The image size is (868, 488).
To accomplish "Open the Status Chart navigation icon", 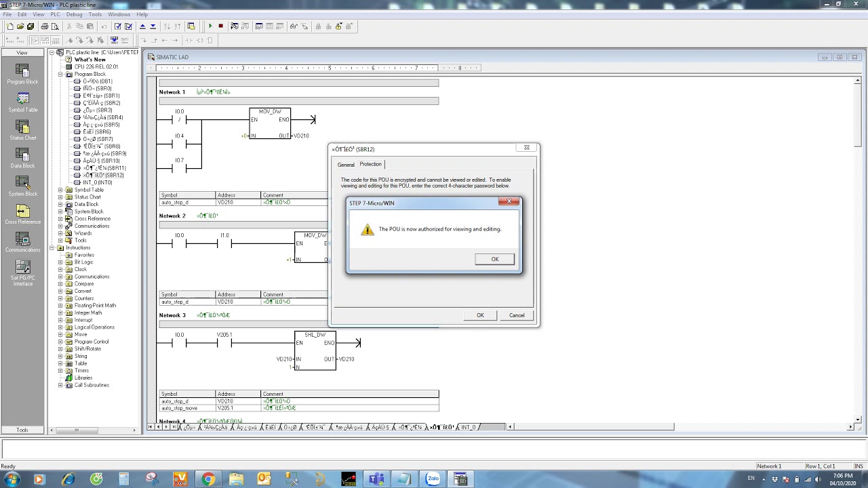I will point(22,130).
